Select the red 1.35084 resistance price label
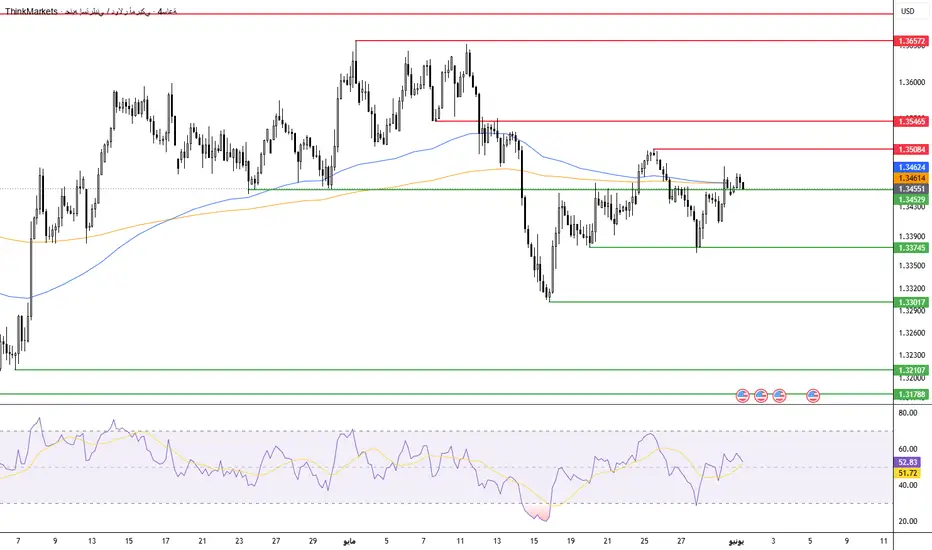Image resolution: width=932 pixels, height=550 pixels. [911, 149]
